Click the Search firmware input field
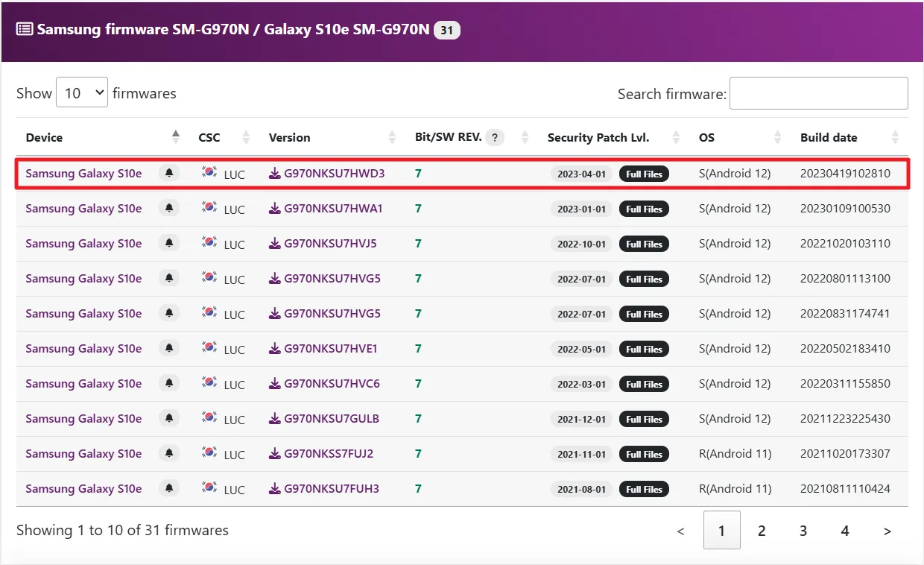Viewport: 924px width, 565px height. [819, 93]
